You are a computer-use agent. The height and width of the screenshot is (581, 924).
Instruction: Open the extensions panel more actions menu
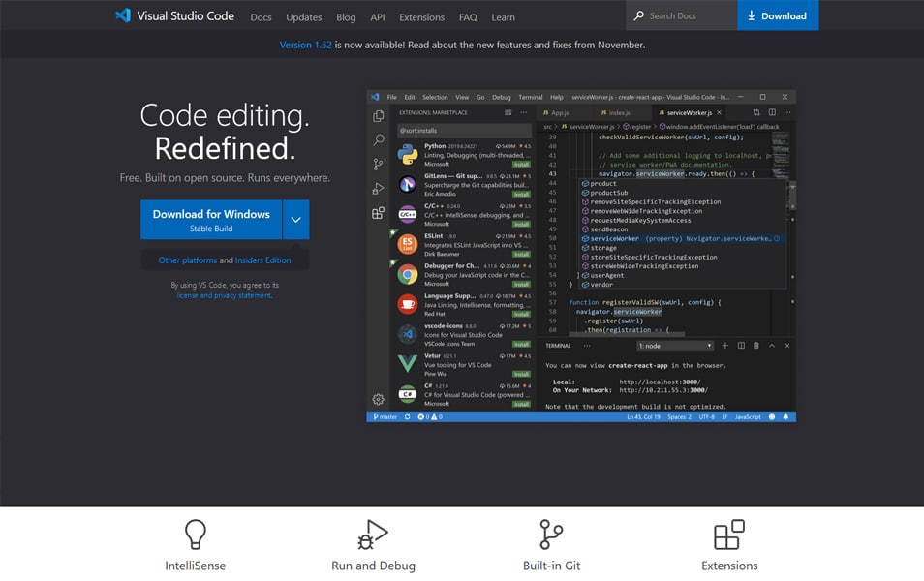[523, 112]
